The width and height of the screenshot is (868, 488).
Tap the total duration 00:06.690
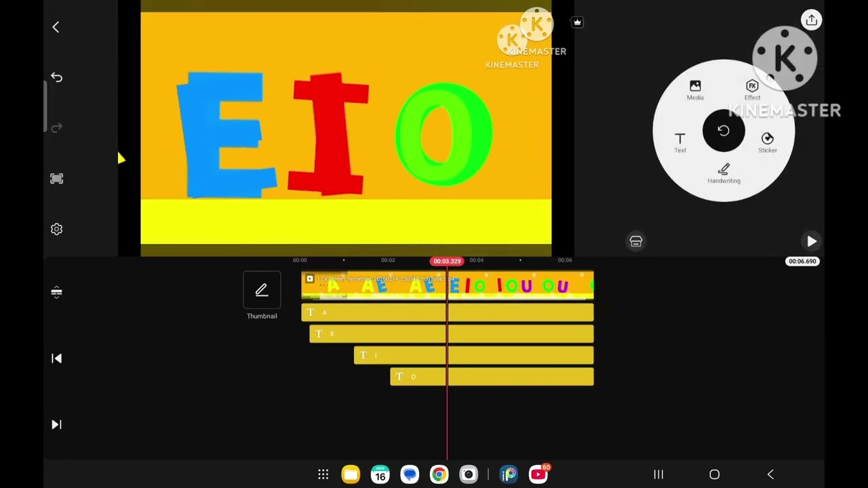click(802, 261)
